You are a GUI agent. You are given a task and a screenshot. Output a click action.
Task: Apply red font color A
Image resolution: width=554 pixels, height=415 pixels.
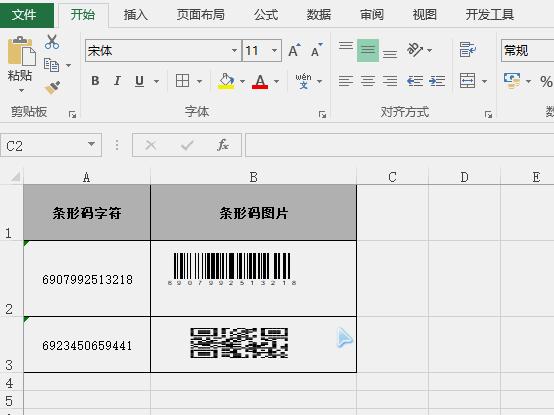click(x=260, y=81)
